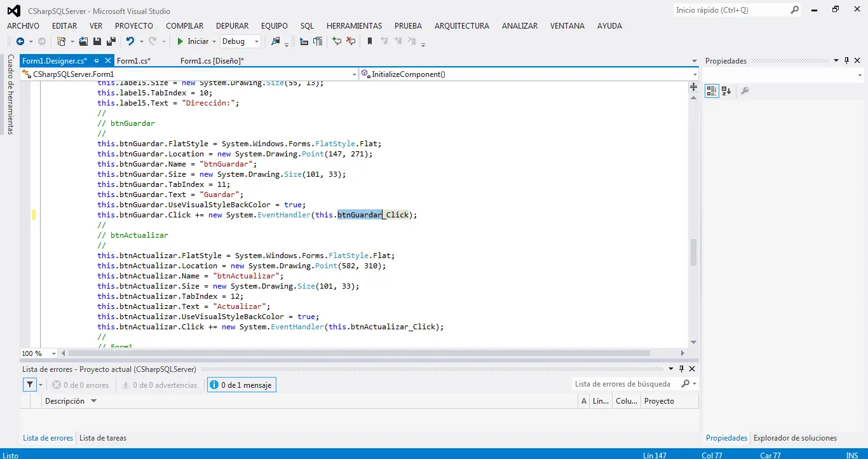Open the ARCHIVO menu
The width and height of the screenshot is (868, 459).
click(23, 26)
